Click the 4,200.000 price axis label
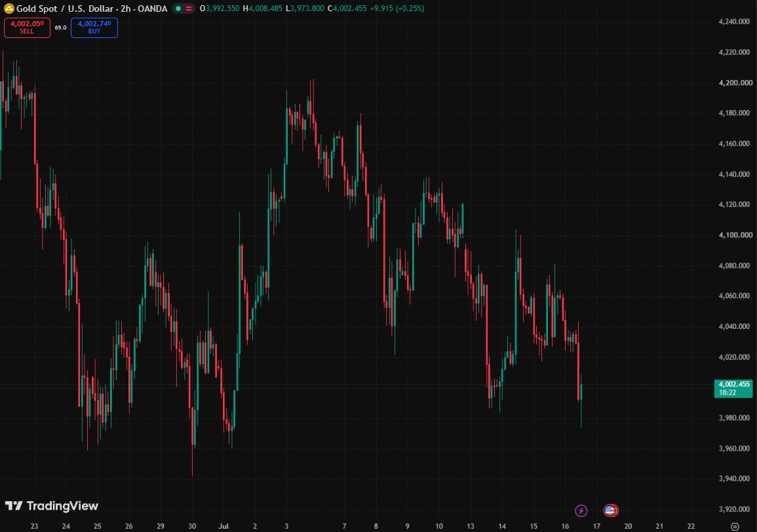The height and width of the screenshot is (532, 757). pyautogui.click(x=735, y=83)
